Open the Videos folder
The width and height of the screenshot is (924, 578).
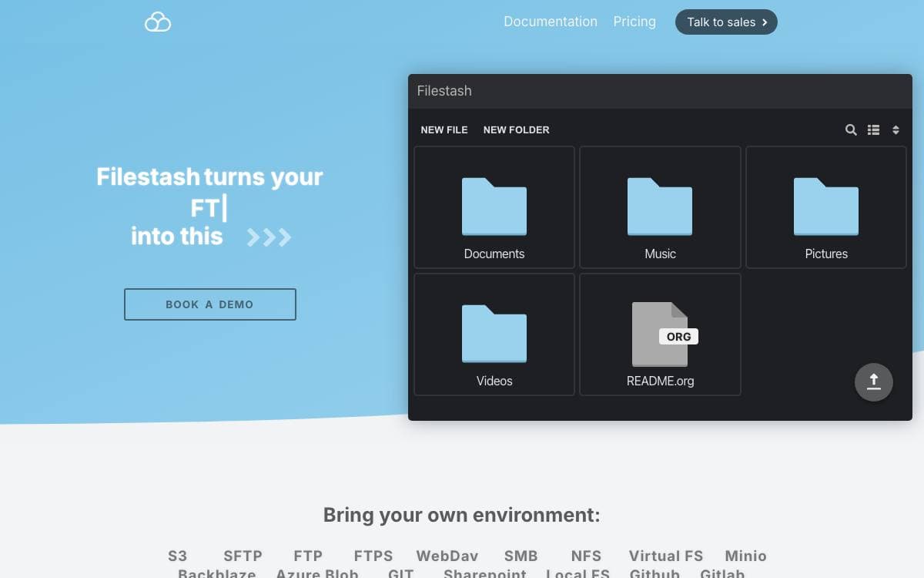(x=494, y=334)
